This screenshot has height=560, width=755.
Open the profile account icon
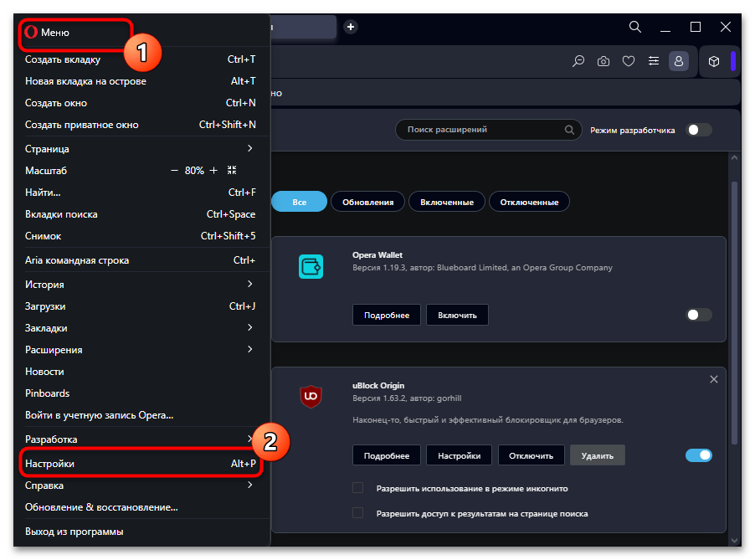[679, 61]
